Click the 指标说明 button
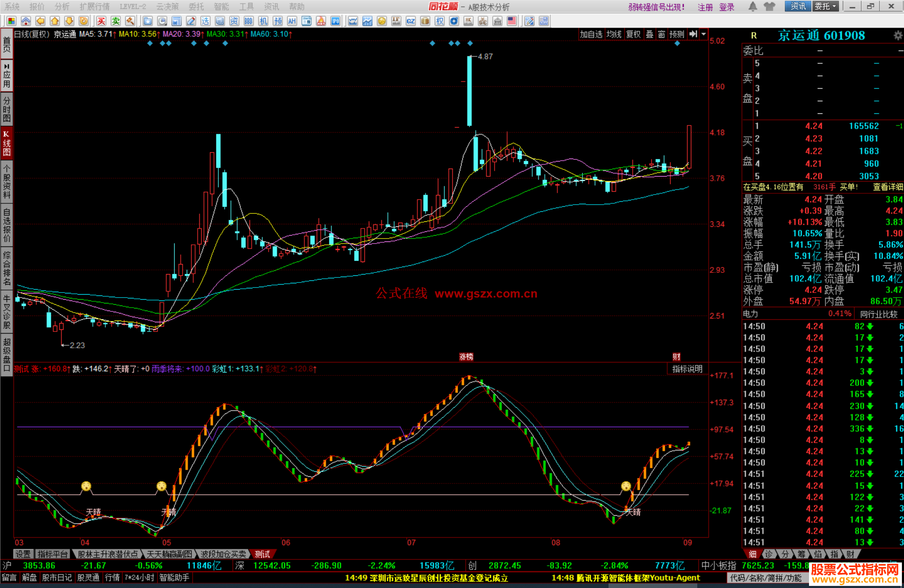The image size is (904, 588). tap(687, 369)
